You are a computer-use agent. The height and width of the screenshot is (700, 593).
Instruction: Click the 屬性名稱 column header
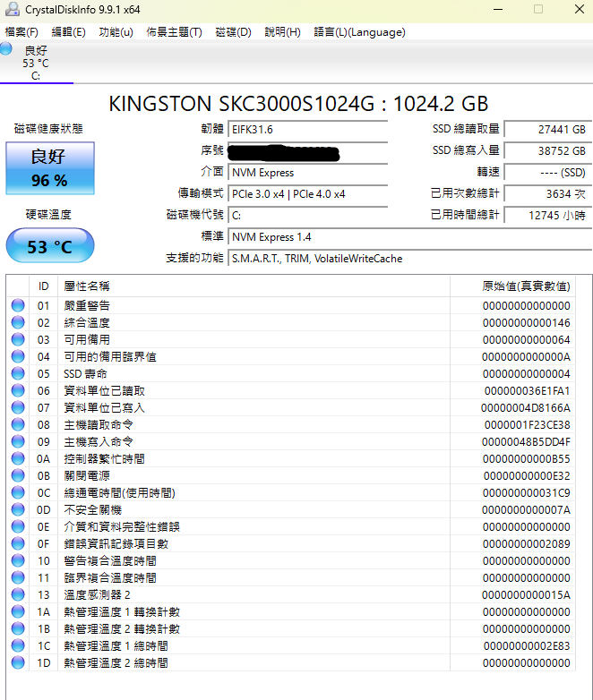(x=254, y=286)
